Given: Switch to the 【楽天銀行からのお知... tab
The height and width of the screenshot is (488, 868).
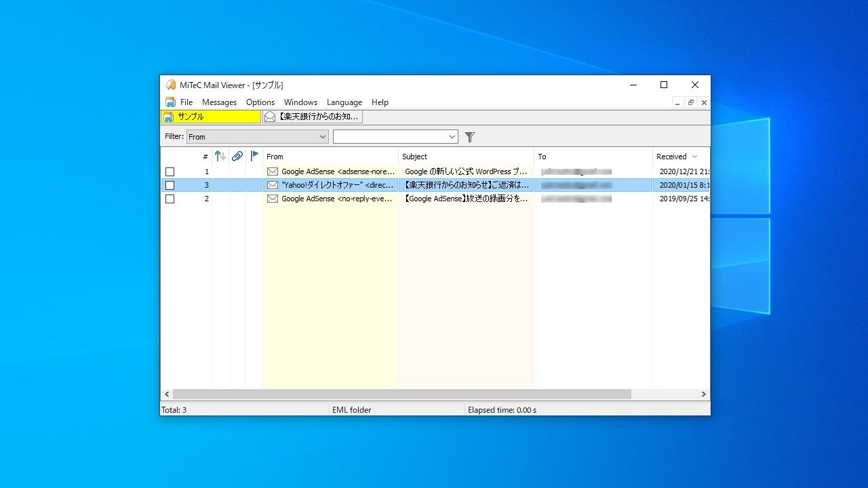Looking at the screenshot, I should pyautogui.click(x=313, y=117).
